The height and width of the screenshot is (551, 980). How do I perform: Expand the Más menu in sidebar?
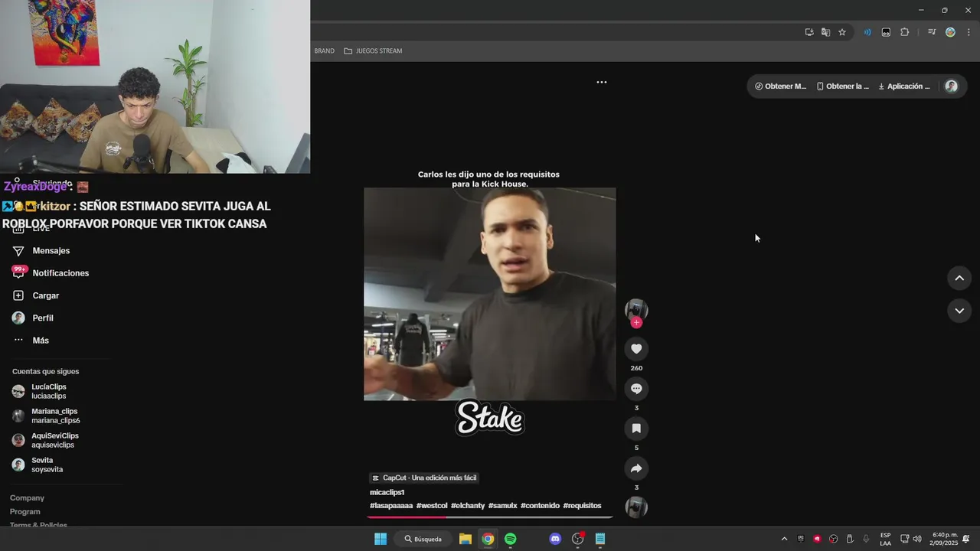point(41,341)
